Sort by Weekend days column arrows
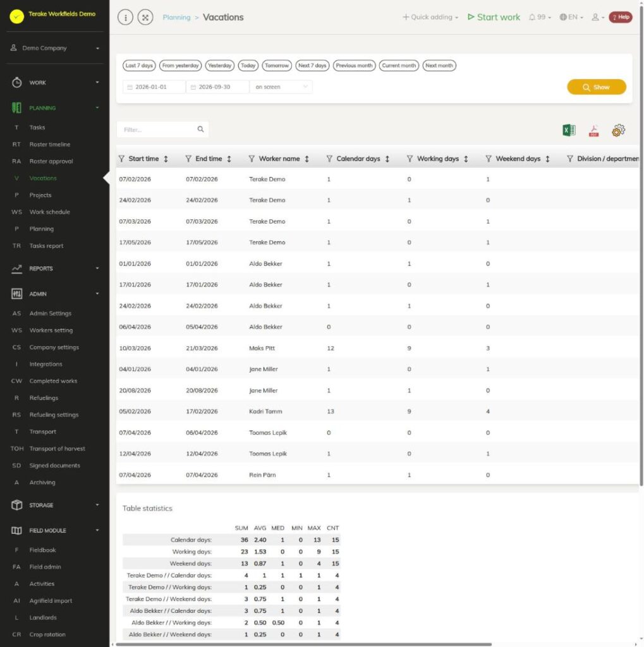The image size is (644, 647). tap(547, 159)
